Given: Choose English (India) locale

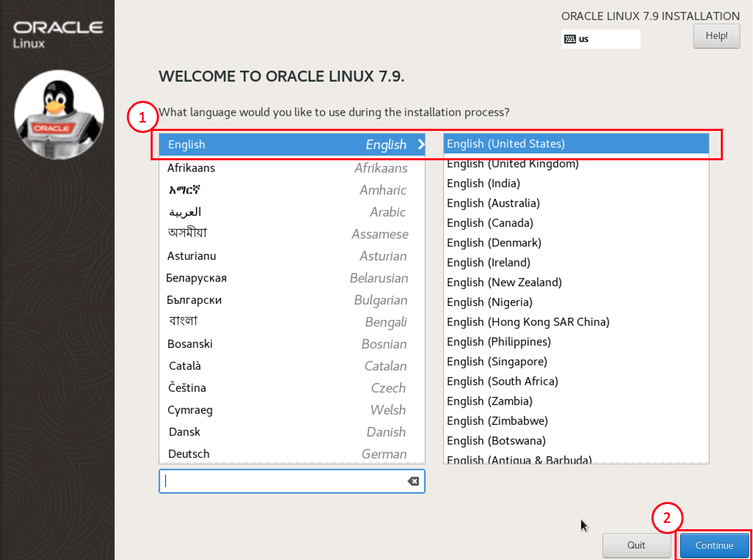Looking at the screenshot, I should click(576, 183).
